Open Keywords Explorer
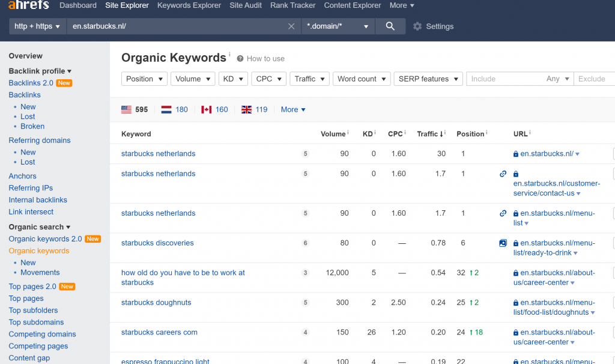Image resolution: width=615 pixels, height=364 pixels. [x=189, y=5]
